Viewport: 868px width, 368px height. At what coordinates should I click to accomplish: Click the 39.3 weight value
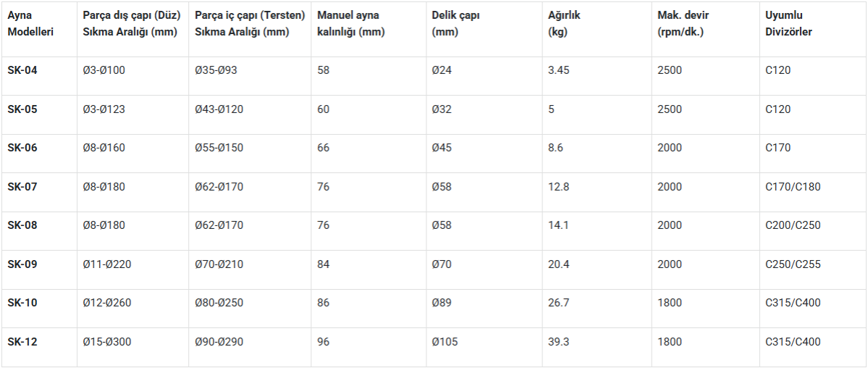point(559,342)
